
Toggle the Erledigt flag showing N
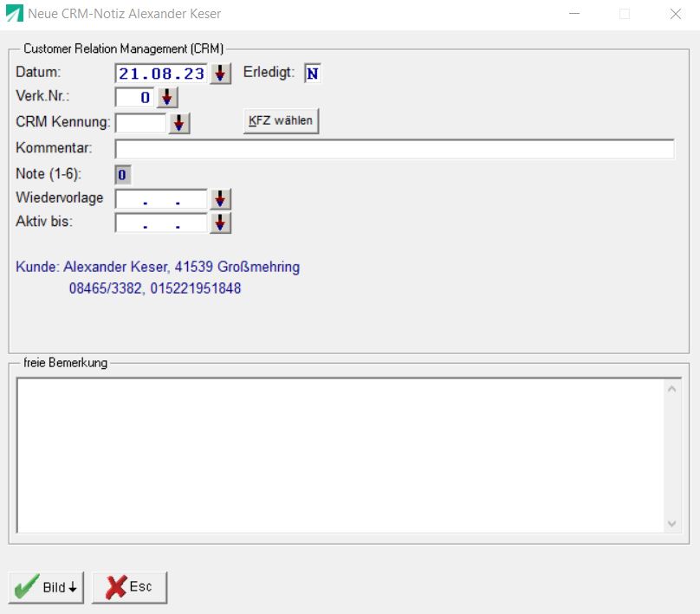312,74
